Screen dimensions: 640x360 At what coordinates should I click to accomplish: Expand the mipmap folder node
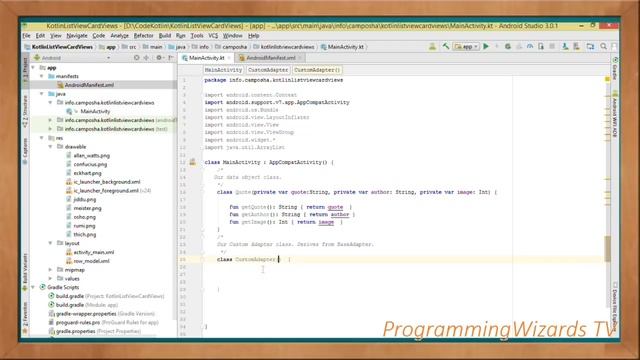click(50, 270)
